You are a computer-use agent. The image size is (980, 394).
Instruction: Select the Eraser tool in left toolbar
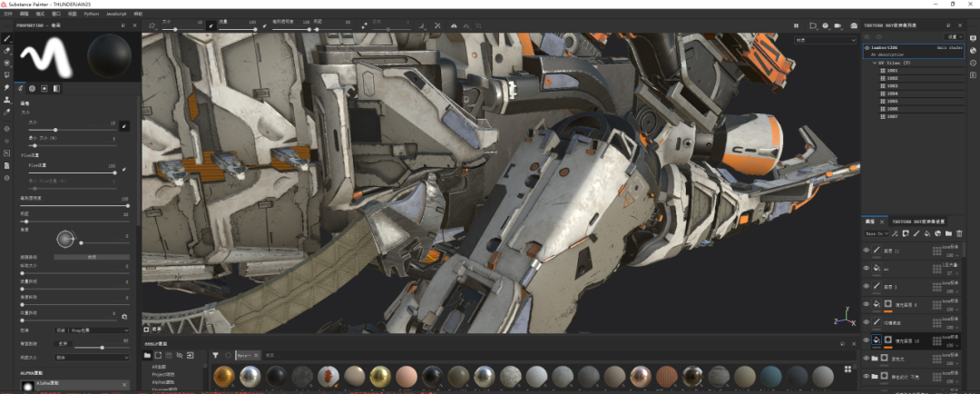tap(7, 51)
